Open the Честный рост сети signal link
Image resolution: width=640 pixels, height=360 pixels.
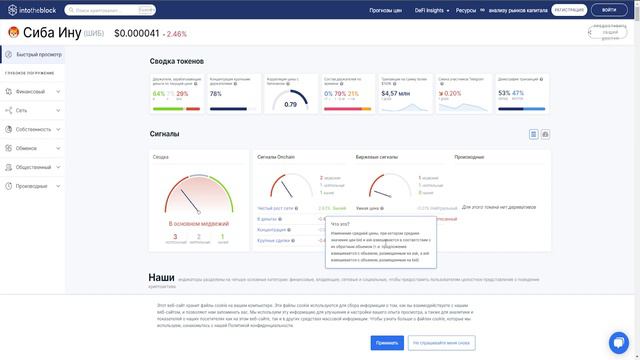275,208
